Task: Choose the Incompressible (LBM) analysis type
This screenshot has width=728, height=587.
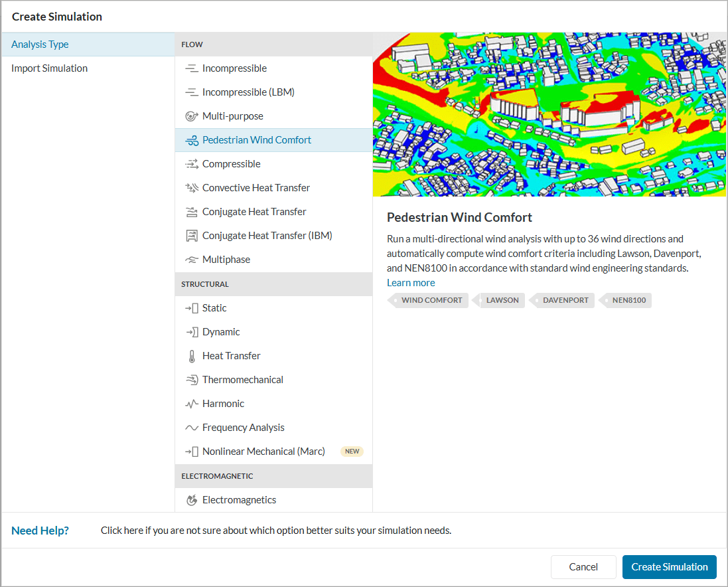Action: [x=191, y=92]
